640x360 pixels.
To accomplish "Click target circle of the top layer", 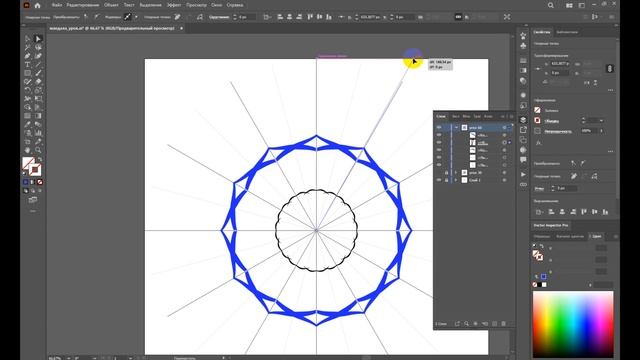I will (504, 127).
